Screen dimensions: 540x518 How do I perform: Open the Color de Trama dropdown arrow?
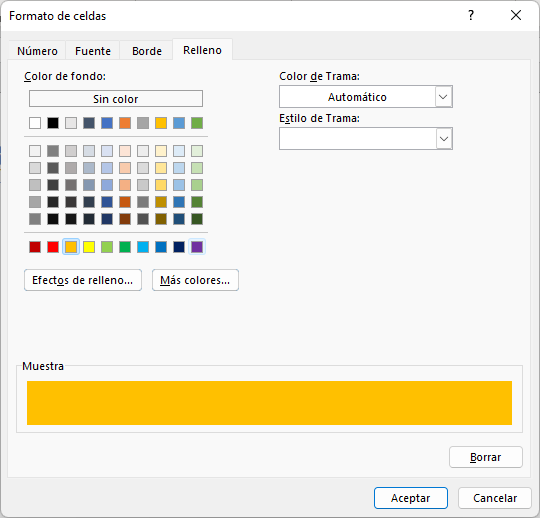click(x=444, y=97)
